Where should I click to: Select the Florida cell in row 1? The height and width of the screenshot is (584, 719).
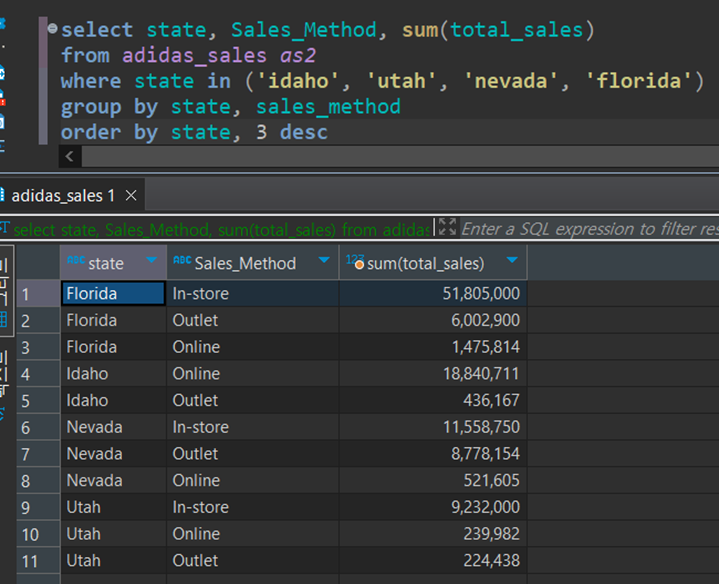pos(113,294)
